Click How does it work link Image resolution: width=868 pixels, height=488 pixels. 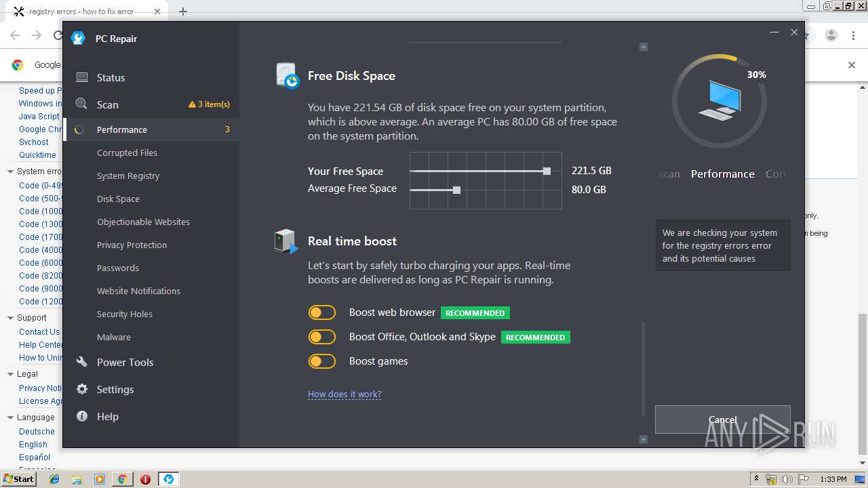[x=344, y=394]
